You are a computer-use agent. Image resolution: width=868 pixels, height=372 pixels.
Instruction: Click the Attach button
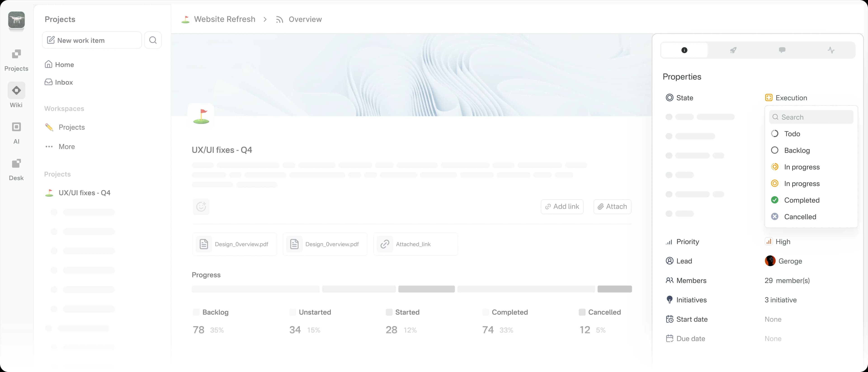[x=612, y=206]
